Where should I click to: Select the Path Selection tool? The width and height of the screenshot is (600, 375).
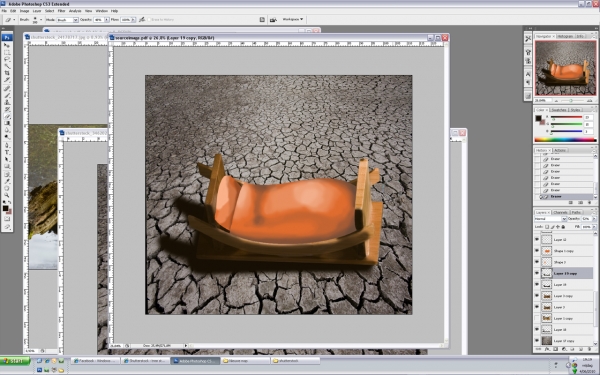7,160
